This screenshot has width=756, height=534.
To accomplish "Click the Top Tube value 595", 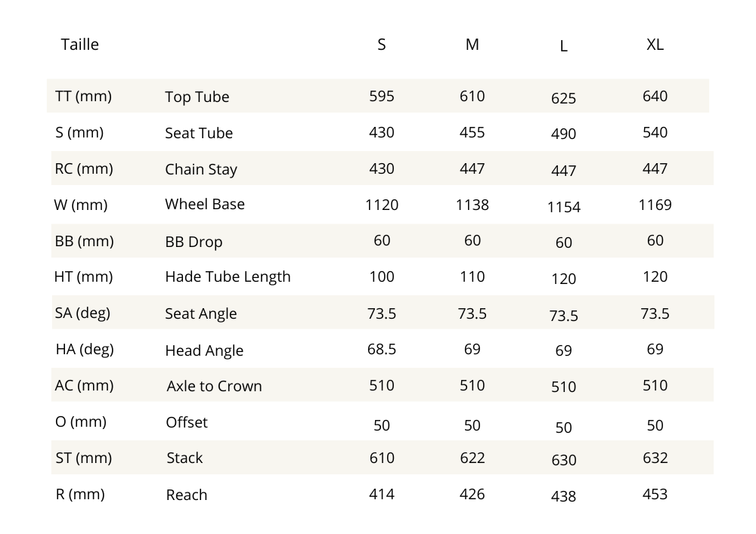I will [382, 96].
